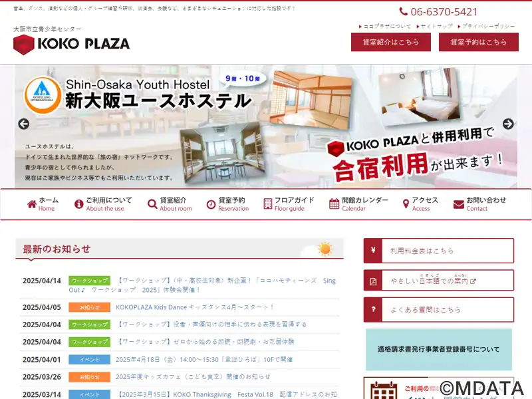The image size is (532, 399).
Task: Click the building icon for Floor guide
Action: coord(268,204)
